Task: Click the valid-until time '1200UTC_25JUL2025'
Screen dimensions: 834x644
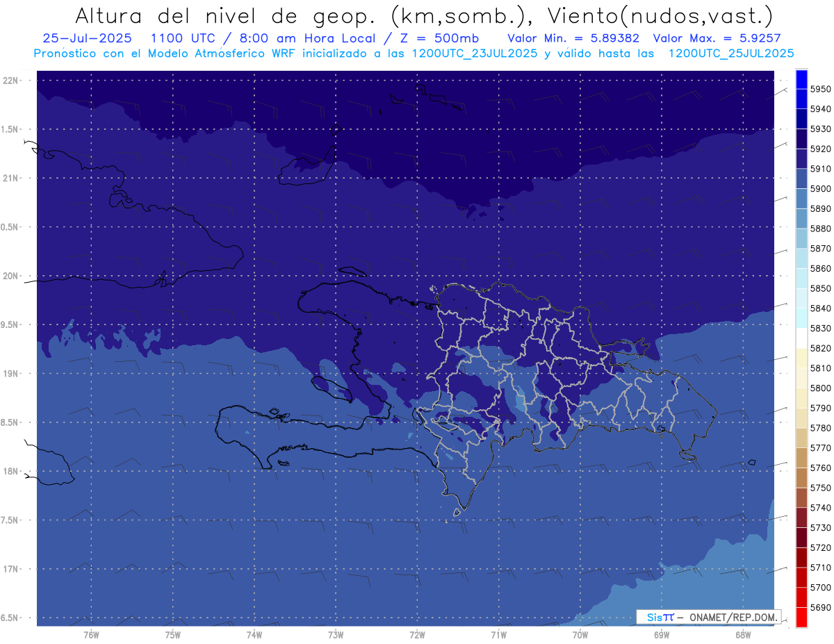Action: 730,53
